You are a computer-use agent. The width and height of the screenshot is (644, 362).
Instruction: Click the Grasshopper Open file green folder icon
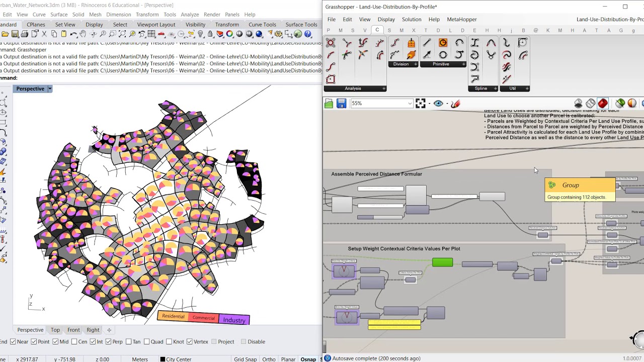tap(329, 104)
